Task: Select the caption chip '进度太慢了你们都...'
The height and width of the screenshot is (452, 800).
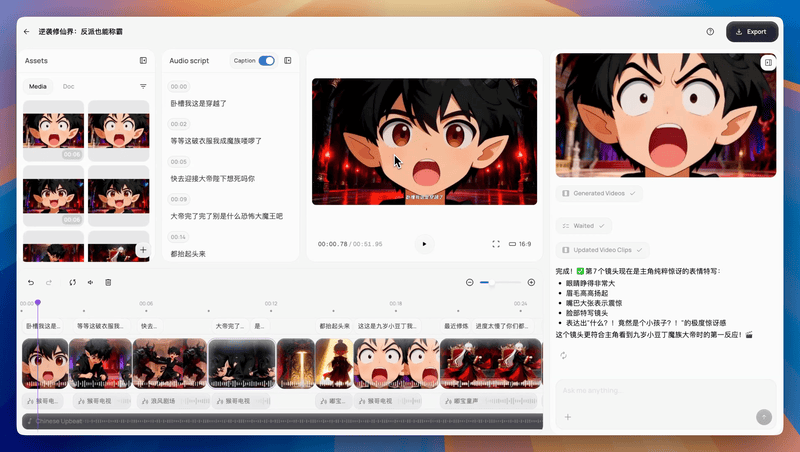Action: (x=502, y=326)
